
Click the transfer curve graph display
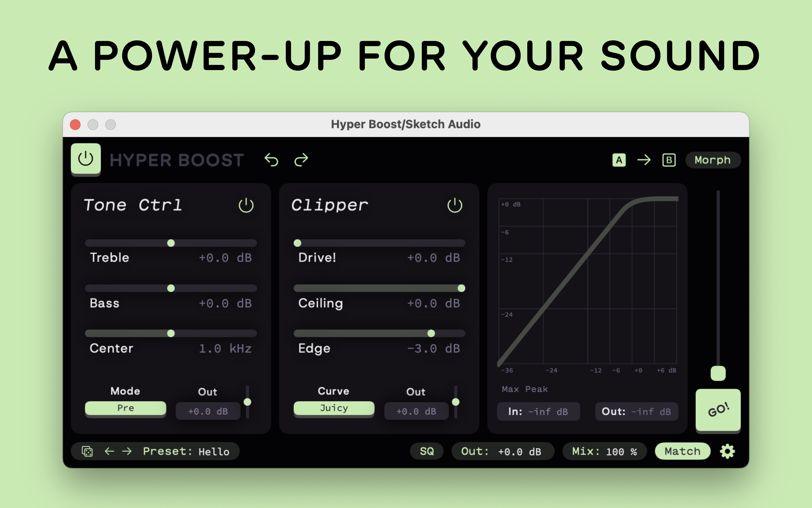point(588,281)
